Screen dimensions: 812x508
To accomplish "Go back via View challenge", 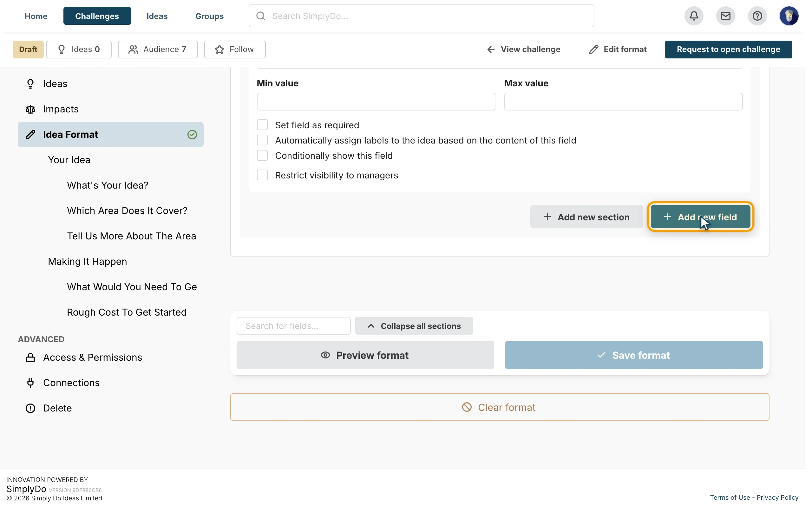I will coord(523,50).
